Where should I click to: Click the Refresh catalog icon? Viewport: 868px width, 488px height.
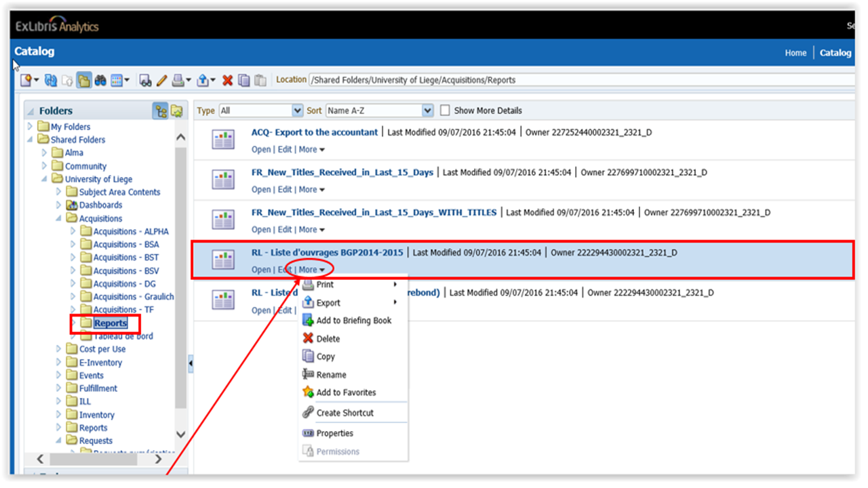coord(50,80)
